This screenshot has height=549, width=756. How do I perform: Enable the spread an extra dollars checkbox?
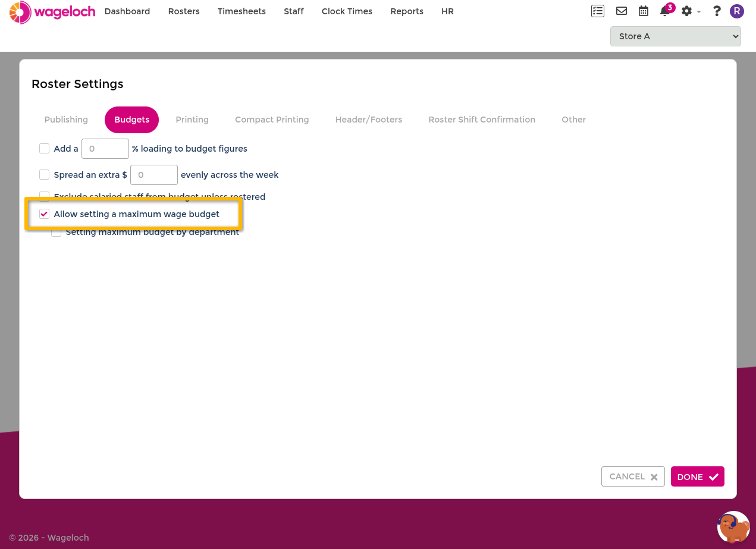[44, 175]
